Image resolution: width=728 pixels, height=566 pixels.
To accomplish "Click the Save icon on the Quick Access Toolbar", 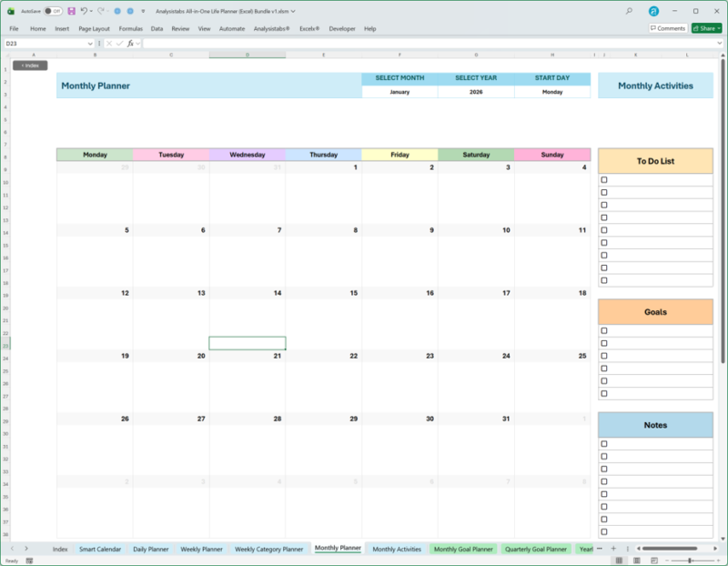I will click(72, 9).
